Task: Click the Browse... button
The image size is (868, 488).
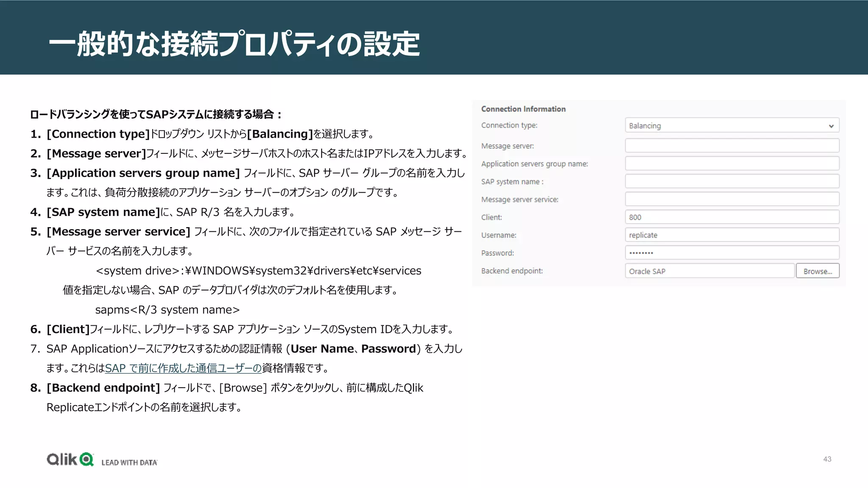Action: click(x=818, y=271)
